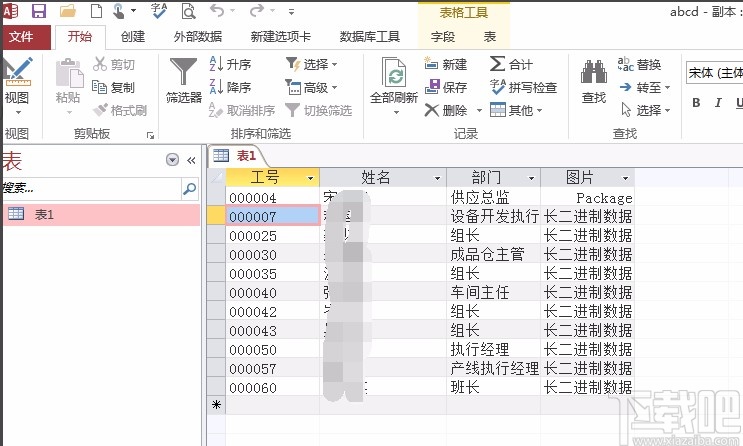Click the 删除 record button
This screenshot has height=446, width=743.
click(445, 110)
